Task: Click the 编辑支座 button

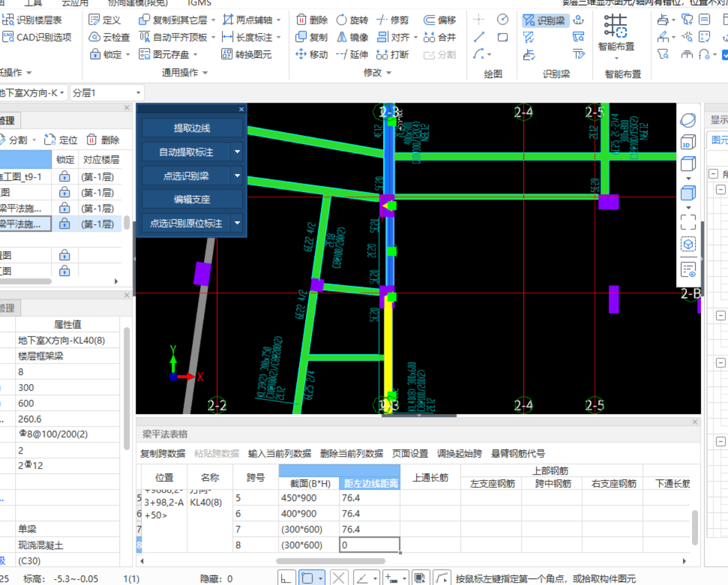Action: pyautogui.click(x=192, y=199)
